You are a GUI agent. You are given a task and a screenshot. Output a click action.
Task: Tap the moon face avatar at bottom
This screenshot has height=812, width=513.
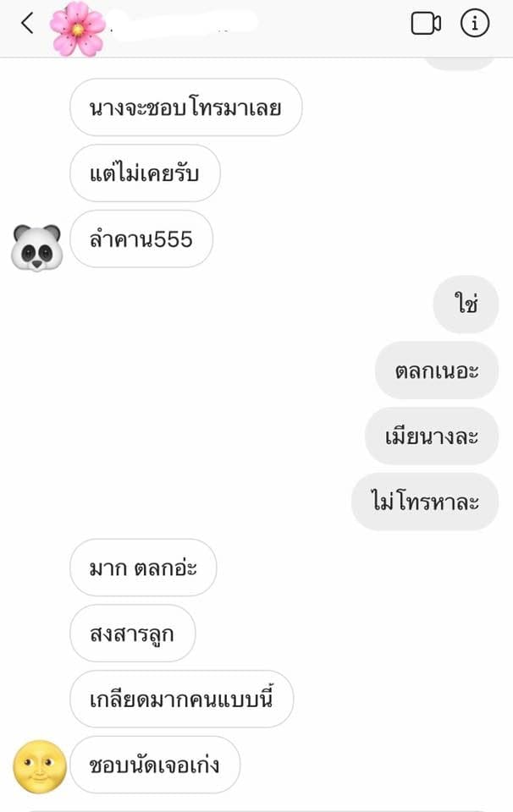[x=40, y=766]
